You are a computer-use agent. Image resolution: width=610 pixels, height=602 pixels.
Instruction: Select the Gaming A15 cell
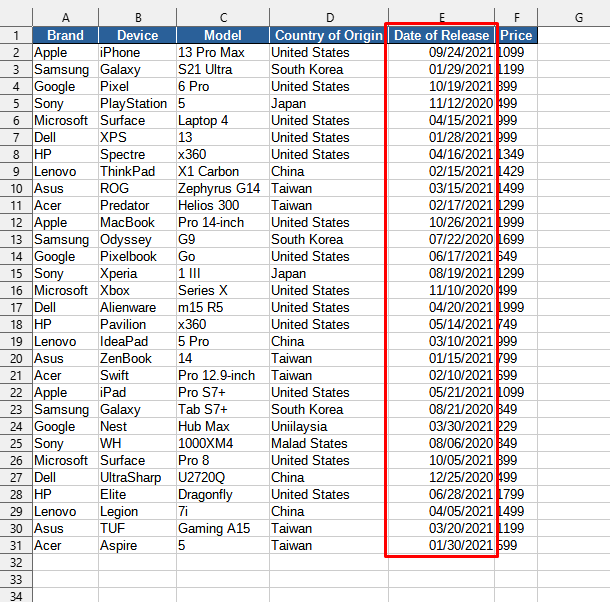tap(223, 528)
